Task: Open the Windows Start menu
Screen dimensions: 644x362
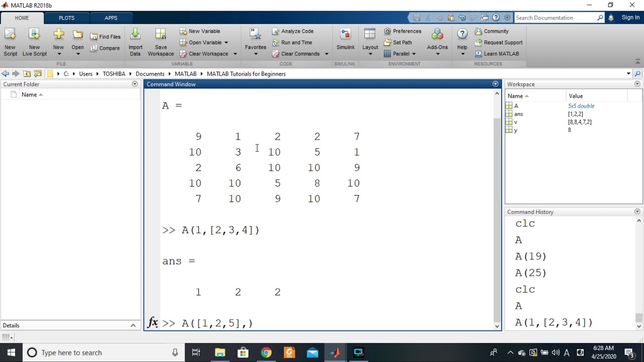Action: click(11, 352)
